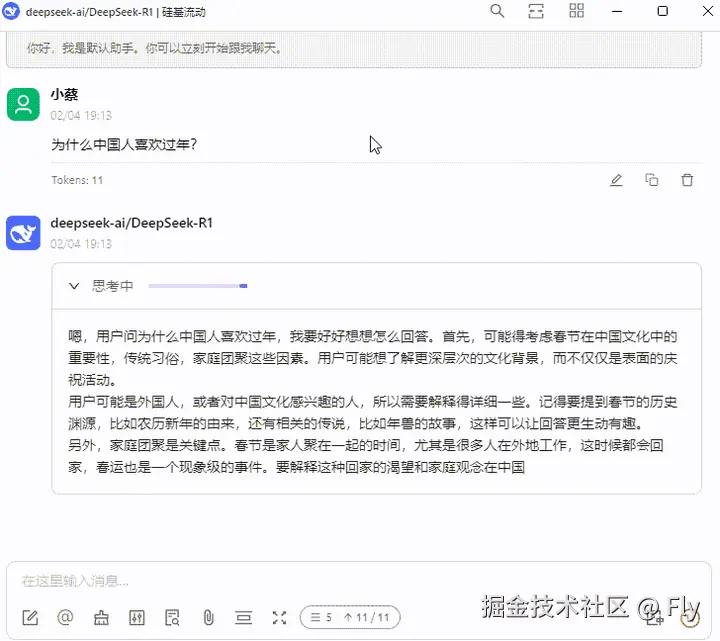Click the app logo in title bar
Screen dimensions: 720x641
click(11, 11)
